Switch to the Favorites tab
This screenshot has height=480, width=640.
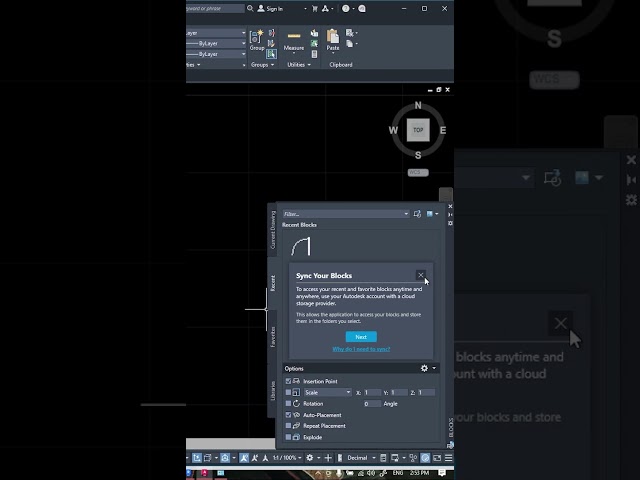coord(272,337)
